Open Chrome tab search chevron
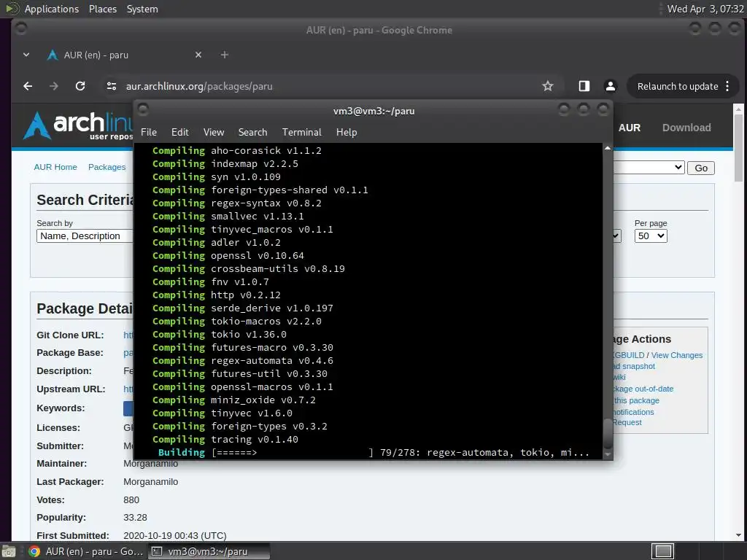Image resolution: width=747 pixels, height=560 pixels. (26, 55)
